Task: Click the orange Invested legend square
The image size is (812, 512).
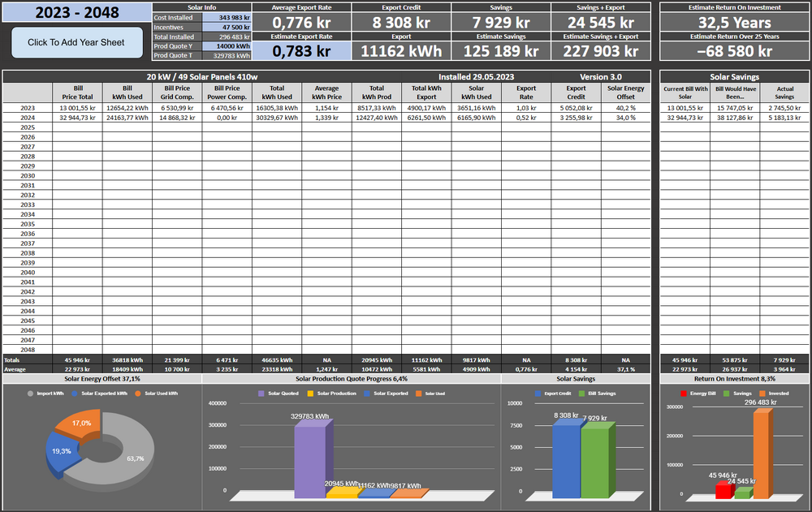Action: [762, 394]
